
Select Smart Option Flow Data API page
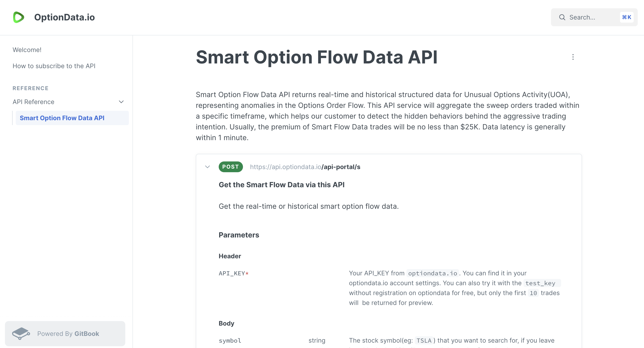pos(62,117)
